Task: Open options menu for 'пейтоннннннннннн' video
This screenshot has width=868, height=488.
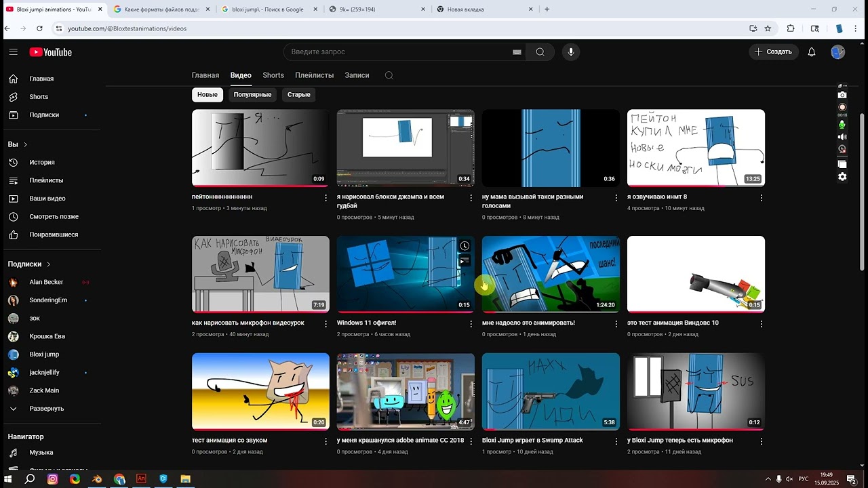Action: pyautogui.click(x=326, y=198)
